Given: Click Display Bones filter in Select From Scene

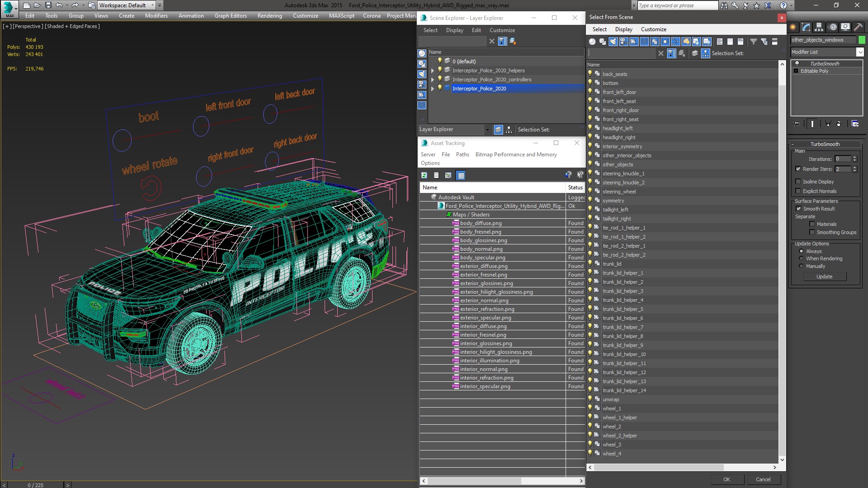Looking at the screenshot, I should tap(675, 42).
